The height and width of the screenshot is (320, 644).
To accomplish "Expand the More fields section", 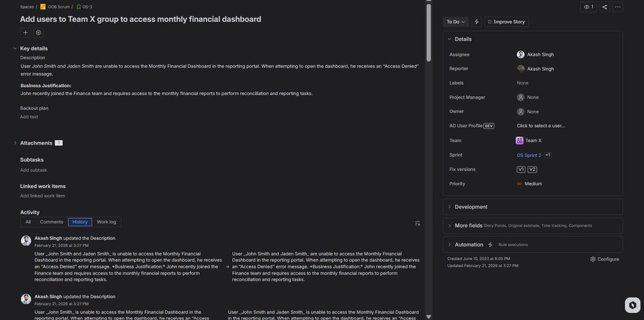I will tap(532, 226).
